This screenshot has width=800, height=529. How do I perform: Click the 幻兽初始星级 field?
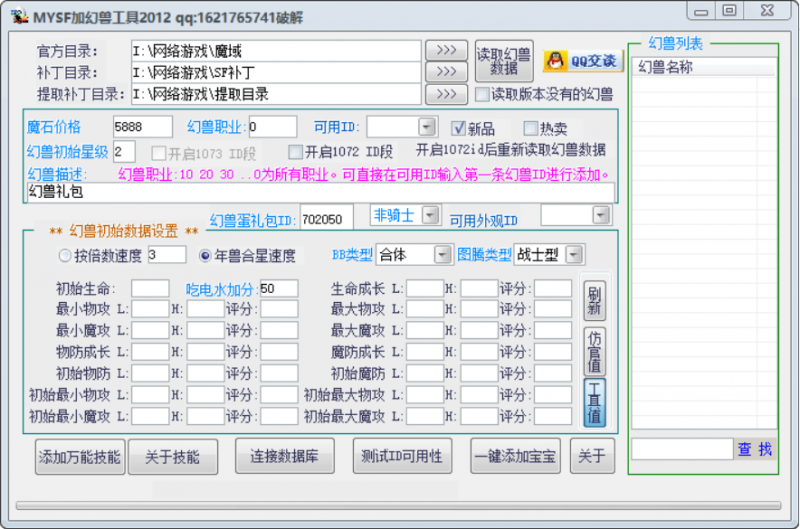(124, 152)
